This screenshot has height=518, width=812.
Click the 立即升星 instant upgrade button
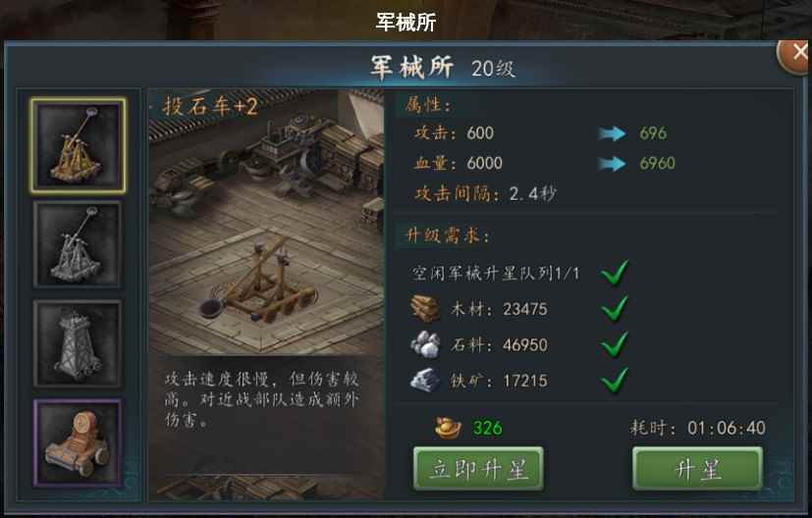[478, 469]
